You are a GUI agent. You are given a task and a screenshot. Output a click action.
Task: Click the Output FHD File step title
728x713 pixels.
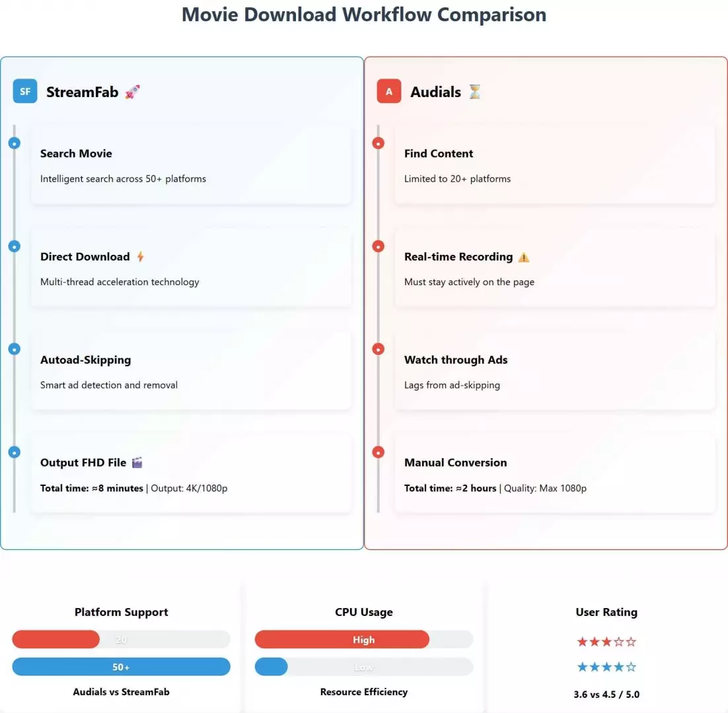[83, 463]
